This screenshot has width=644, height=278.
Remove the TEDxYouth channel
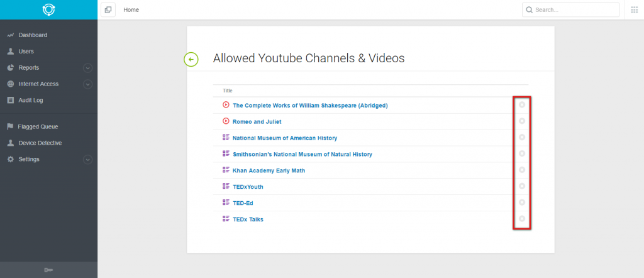click(x=522, y=186)
